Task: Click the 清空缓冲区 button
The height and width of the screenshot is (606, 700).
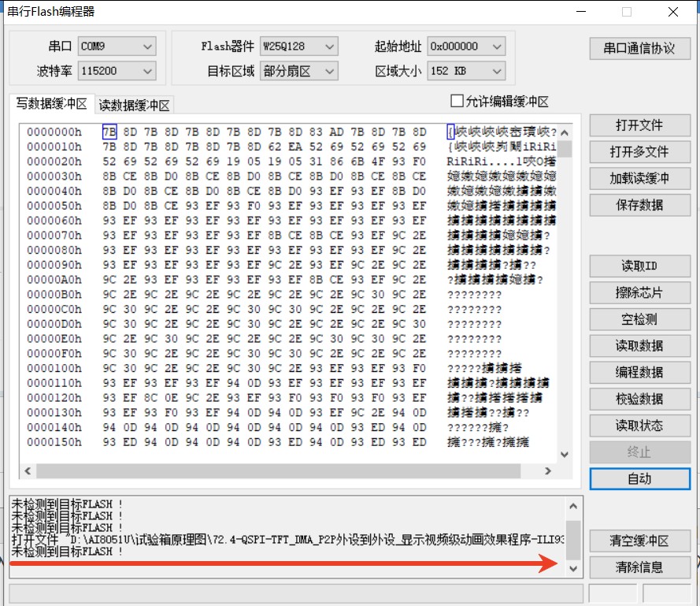Action: 639,541
